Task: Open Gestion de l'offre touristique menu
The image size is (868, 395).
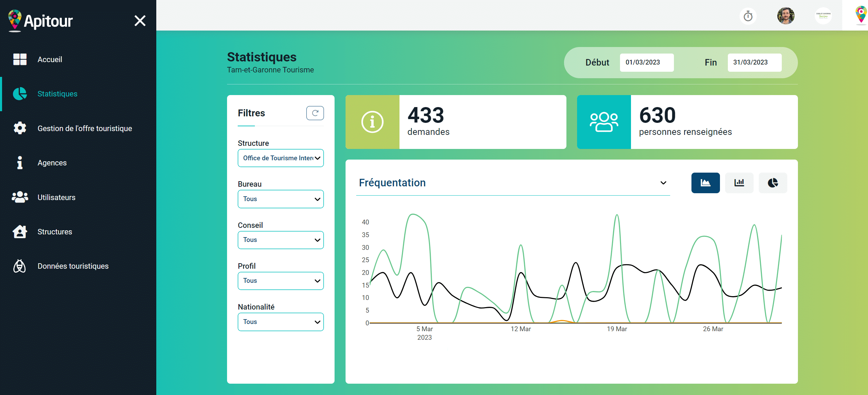Action: (x=84, y=128)
